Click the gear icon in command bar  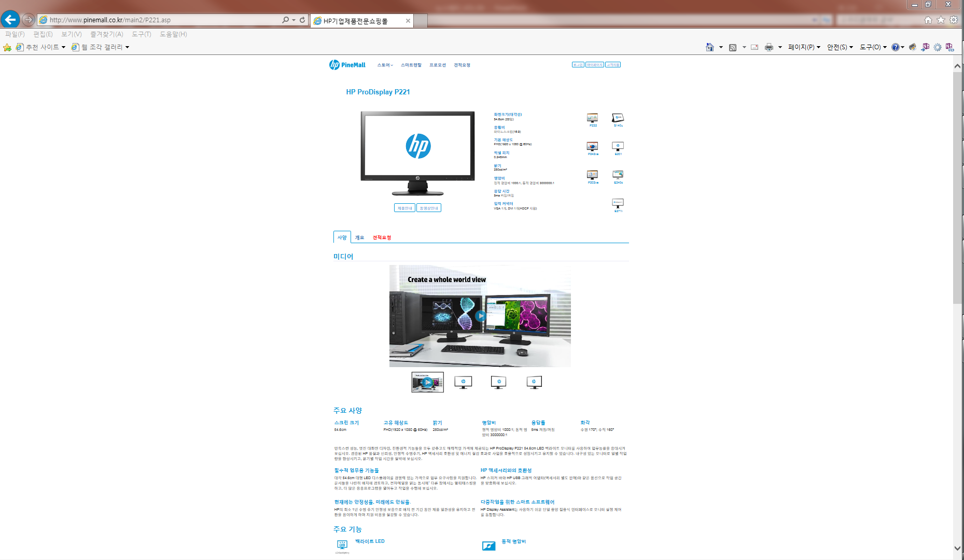[x=938, y=47]
